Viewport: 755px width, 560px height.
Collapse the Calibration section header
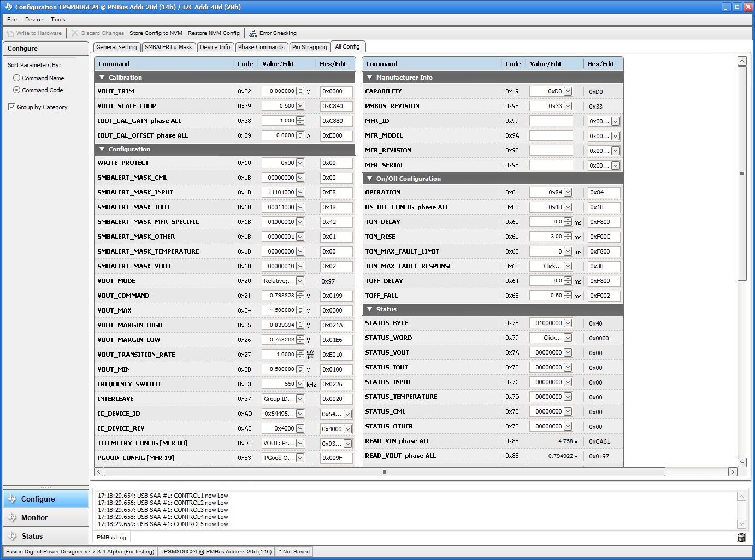tap(102, 78)
